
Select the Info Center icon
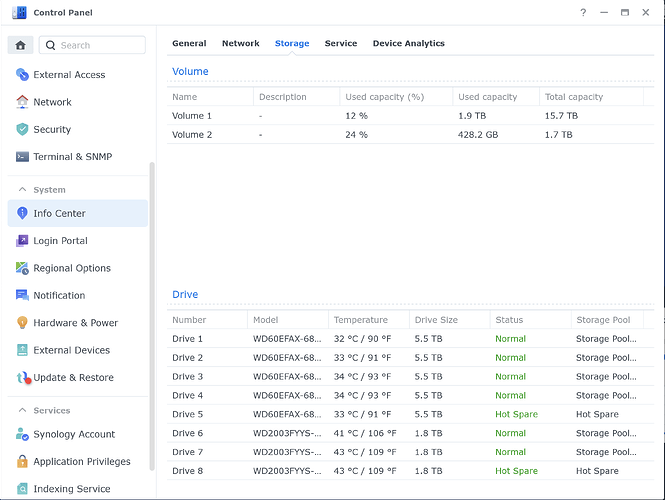(22, 213)
